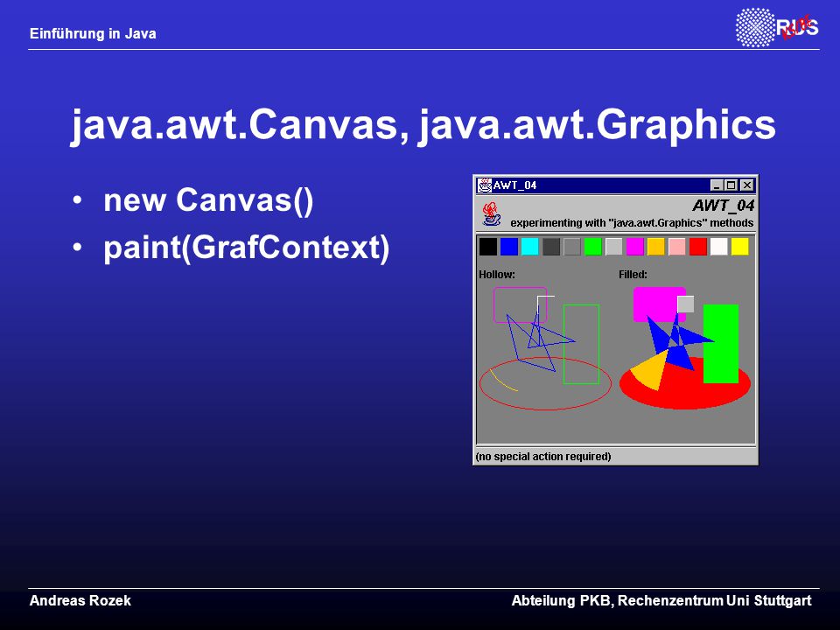Screen dimensions: 840x630
Task: Select the magenta color swatch
Action: [635, 247]
